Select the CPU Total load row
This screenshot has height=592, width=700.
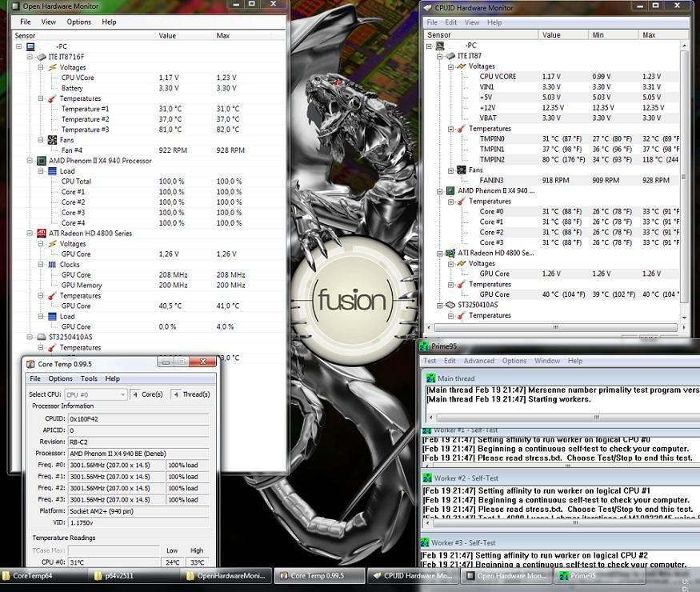(x=150, y=182)
